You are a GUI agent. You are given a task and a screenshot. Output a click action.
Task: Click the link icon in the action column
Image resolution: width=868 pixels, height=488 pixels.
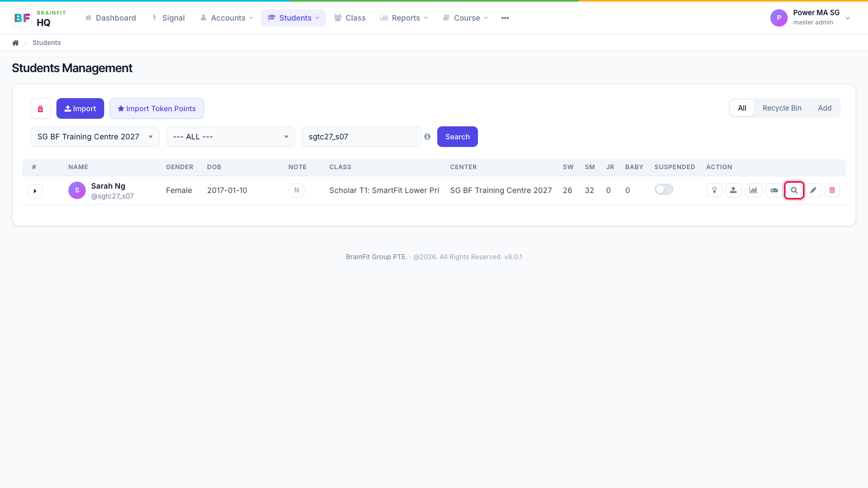(x=774, y=190)
